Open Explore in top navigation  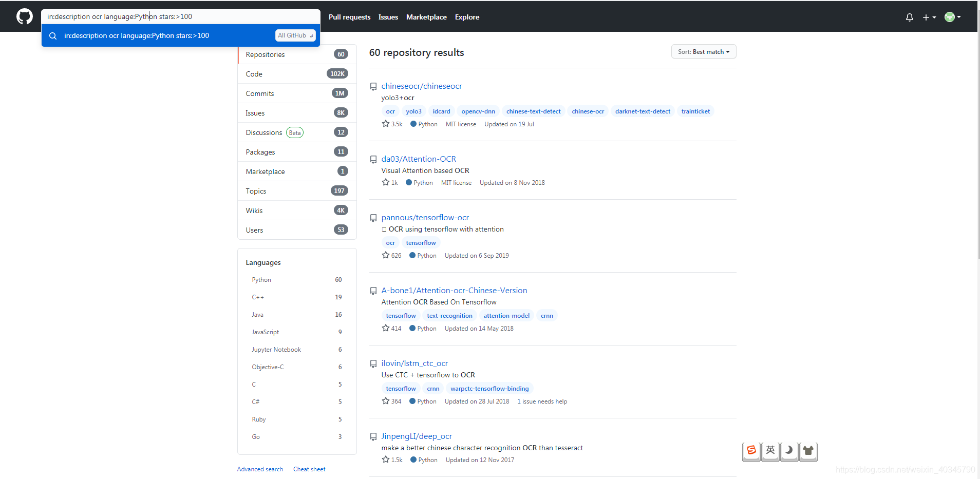tap(467, 17)
